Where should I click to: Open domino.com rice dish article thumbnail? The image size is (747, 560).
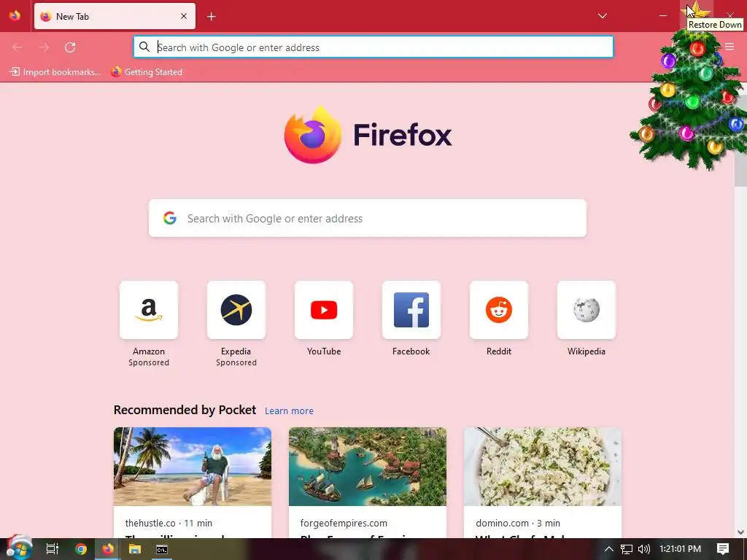point(543,467)
